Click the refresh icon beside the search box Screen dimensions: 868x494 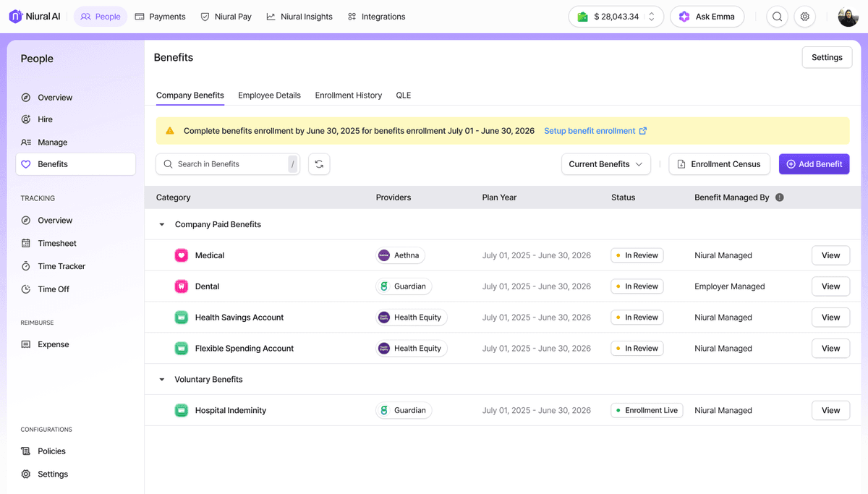point(319,164)
